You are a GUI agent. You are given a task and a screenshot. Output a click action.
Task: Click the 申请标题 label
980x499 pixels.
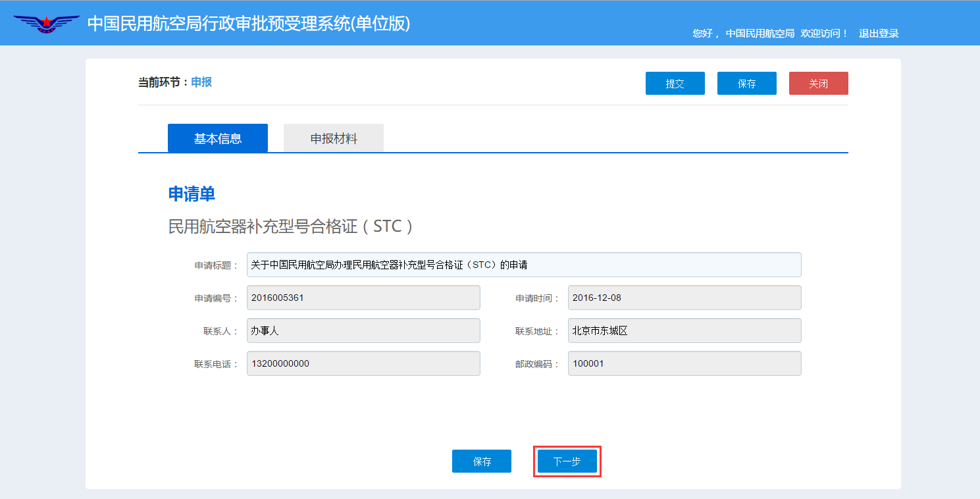(217, 265)
